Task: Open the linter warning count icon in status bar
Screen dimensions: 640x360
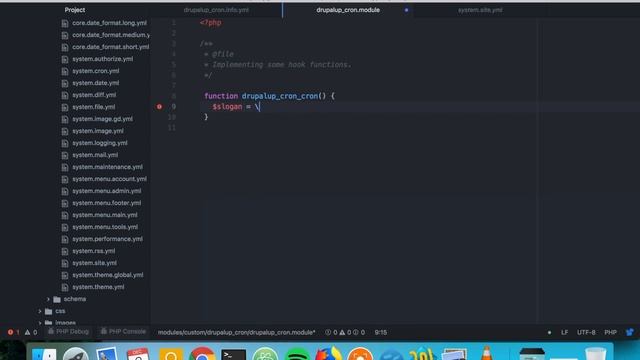Action: click(27, 332)
